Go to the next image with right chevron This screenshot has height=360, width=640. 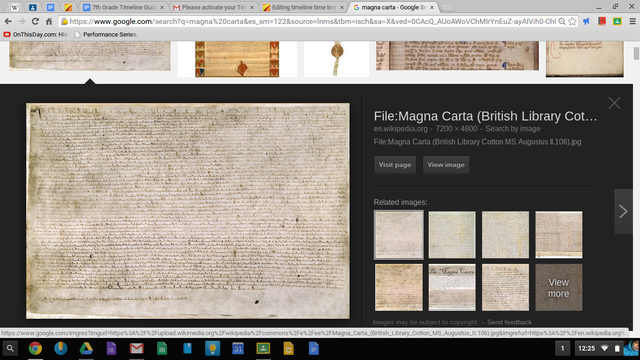(623, 211)
